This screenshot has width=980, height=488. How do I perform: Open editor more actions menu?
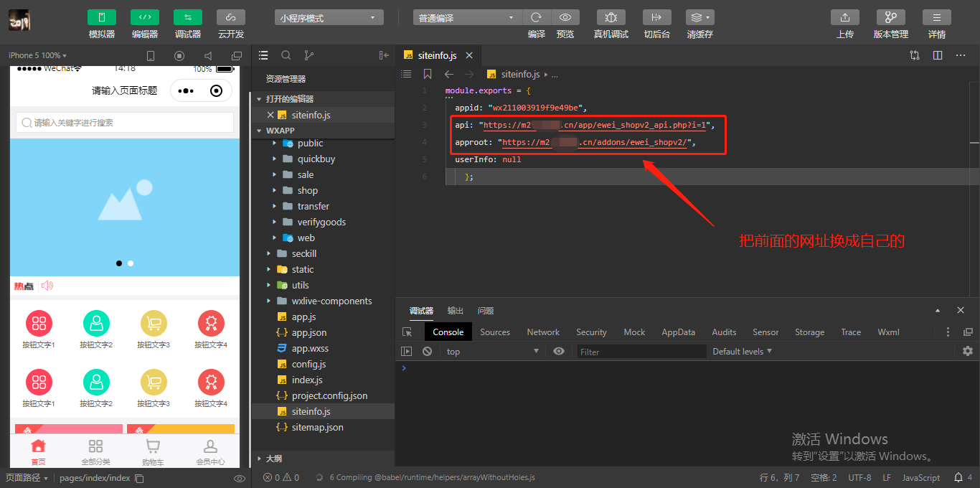(961, 55)
